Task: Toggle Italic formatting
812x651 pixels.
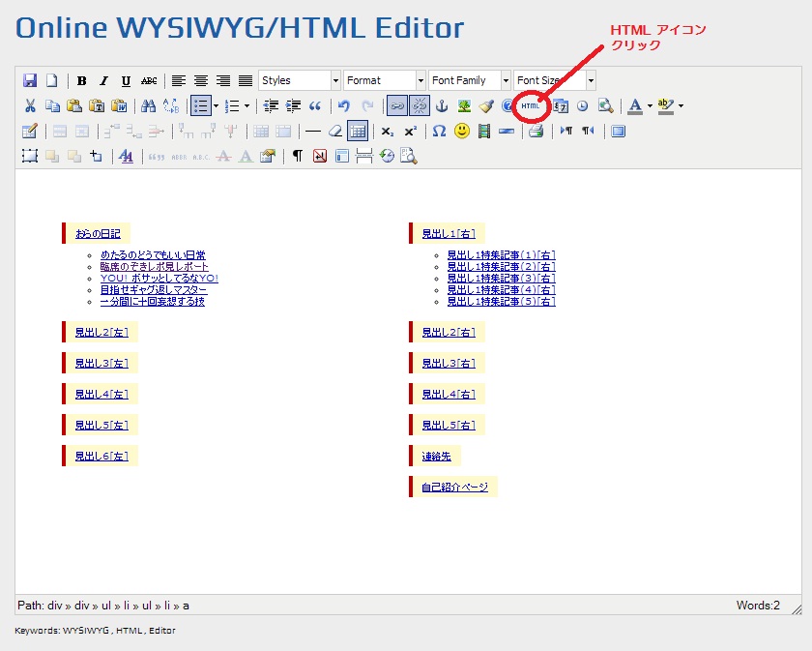Action: [103, 80]
